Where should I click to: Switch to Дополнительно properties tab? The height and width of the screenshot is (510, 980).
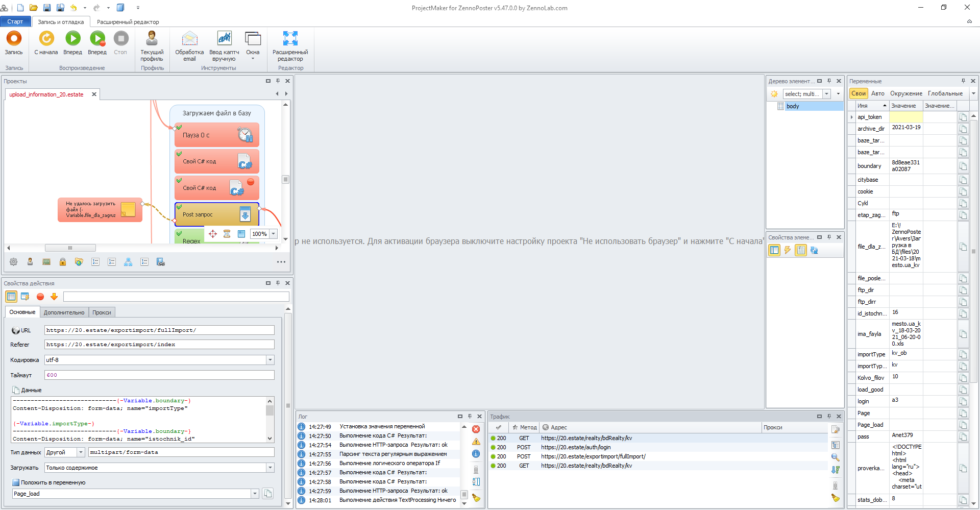click(64, 312)
